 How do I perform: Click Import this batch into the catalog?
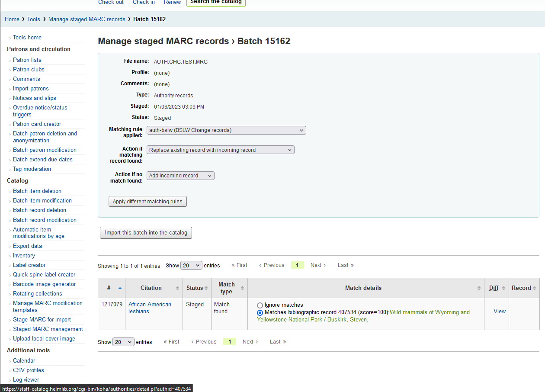pos(146,233)
